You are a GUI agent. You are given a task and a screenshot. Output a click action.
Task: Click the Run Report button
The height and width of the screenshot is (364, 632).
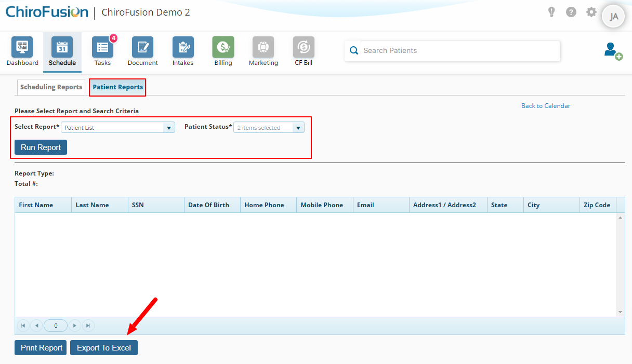point(41,147)
